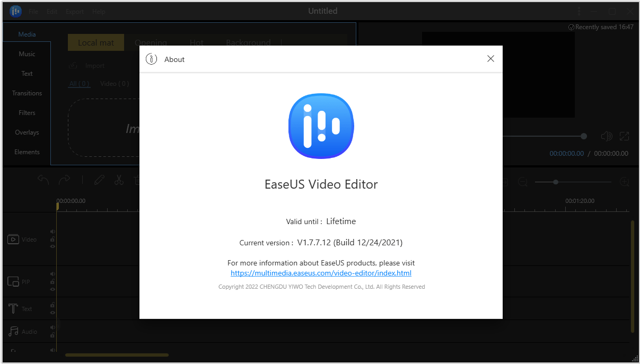Mute the Video track
The height and width of the screenshot is (364, 640).
[x=52, y=232]
